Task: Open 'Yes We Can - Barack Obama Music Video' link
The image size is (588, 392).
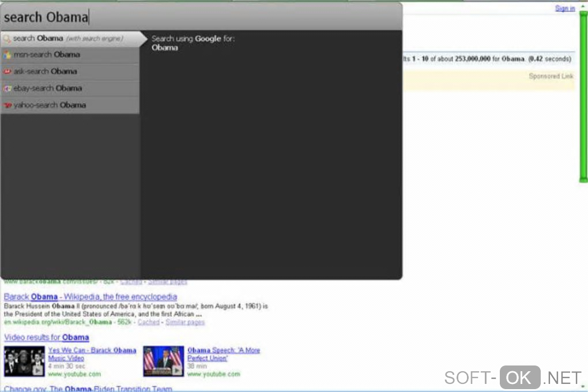Action: [92, 354]
